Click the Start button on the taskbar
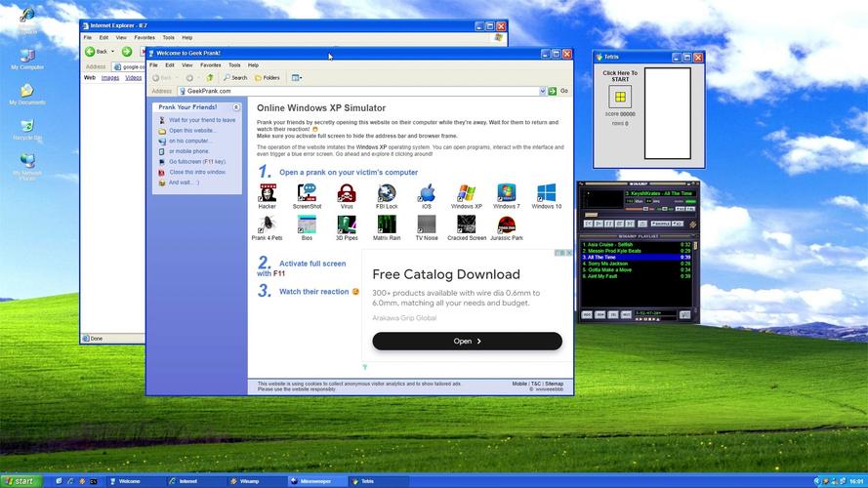 click(21, 481)
